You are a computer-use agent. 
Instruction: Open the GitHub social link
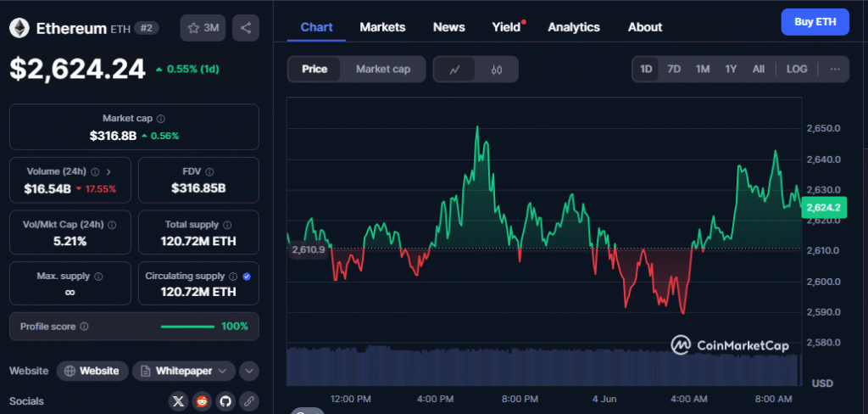225,400
